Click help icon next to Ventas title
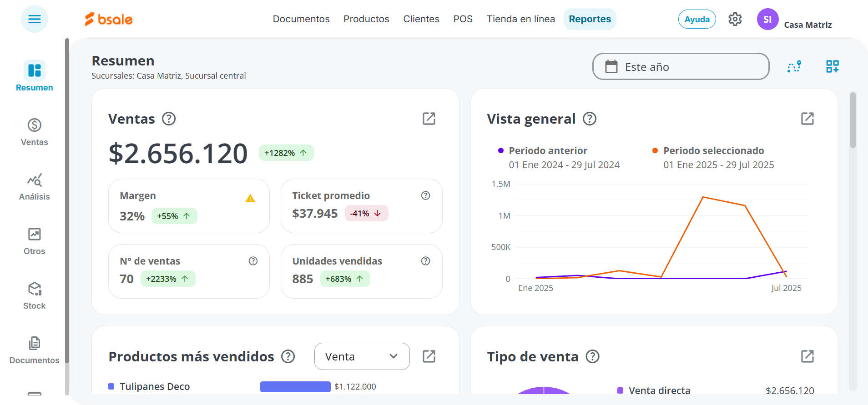Screen dimensions: 868x405 (169, 119)
